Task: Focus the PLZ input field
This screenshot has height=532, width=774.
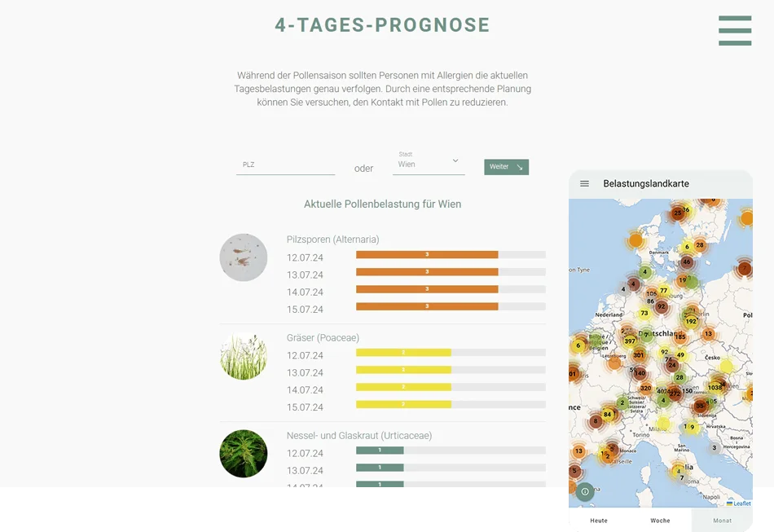Action: click(x=285, y=165)
